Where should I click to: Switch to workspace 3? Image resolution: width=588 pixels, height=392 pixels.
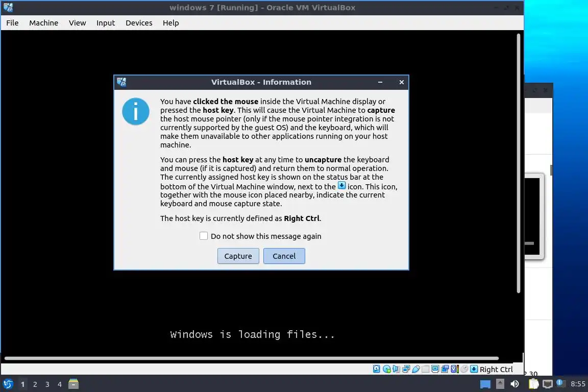pos(47,384)
